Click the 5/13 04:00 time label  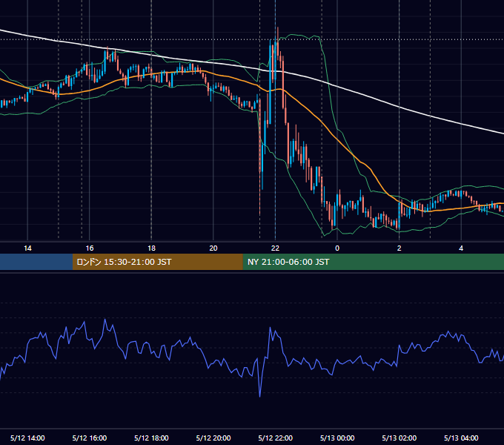[x=461, y=438]
